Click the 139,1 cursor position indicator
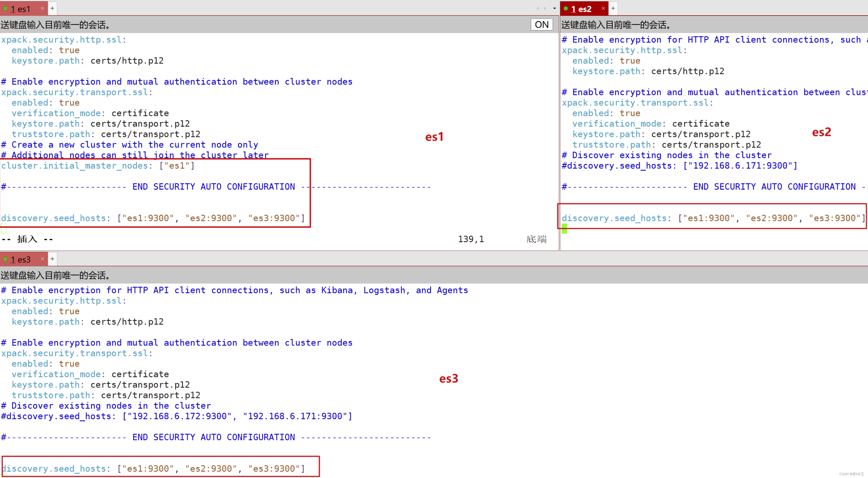868x478 pixels. (x=471, y=239)
